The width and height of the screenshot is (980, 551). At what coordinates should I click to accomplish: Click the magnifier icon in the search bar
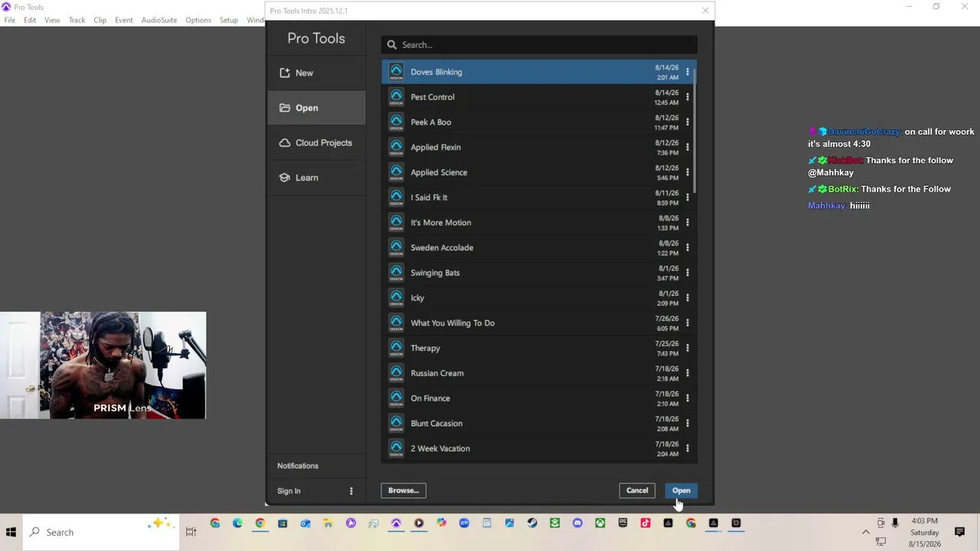point(392,44)
